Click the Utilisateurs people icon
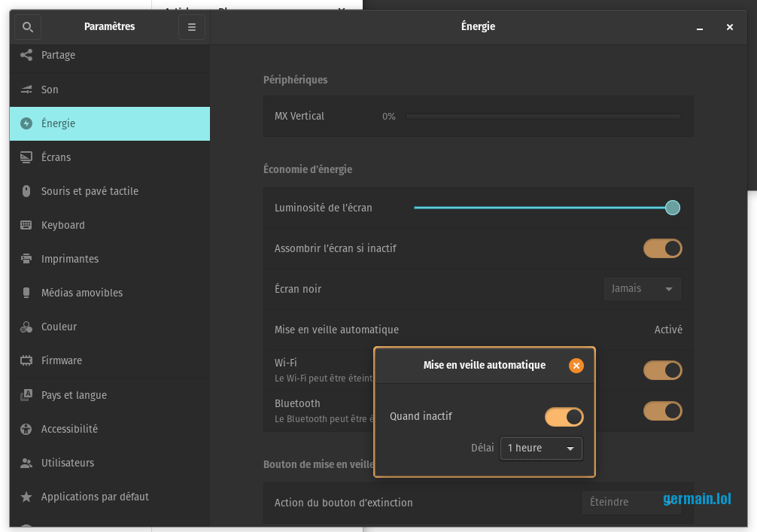Viewport: 757px width, 532px height. coord(26,463)
